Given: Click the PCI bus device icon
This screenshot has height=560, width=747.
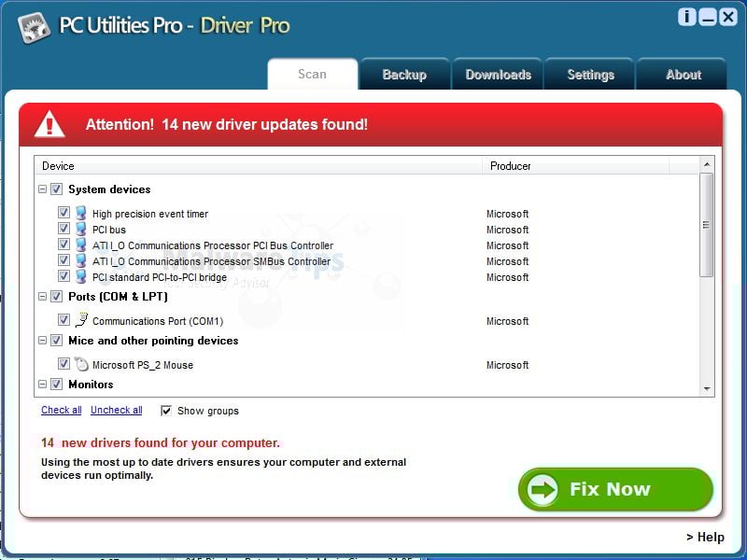Looking at the screenshot, I should point(81,229).
